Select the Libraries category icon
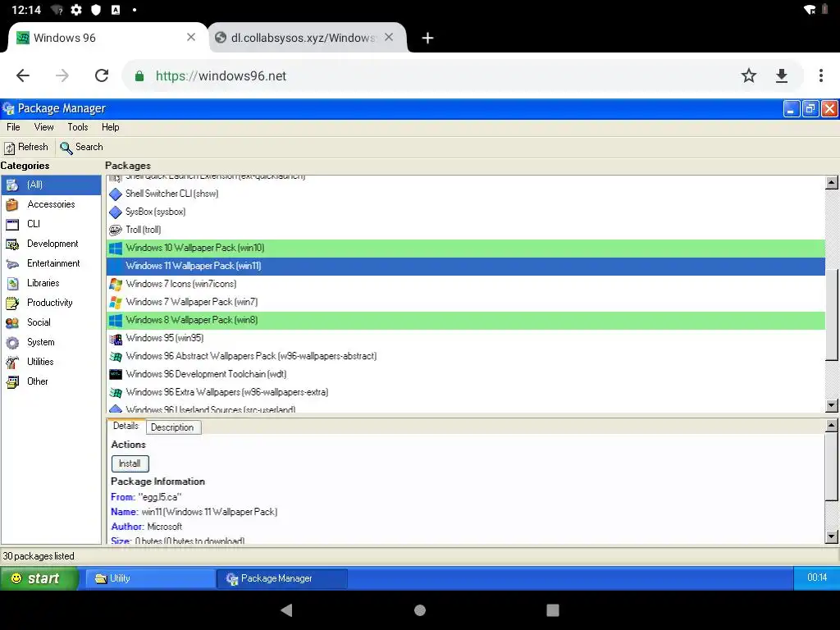The image size is (840, 630). pyautogui.click(x=12, y=283)
